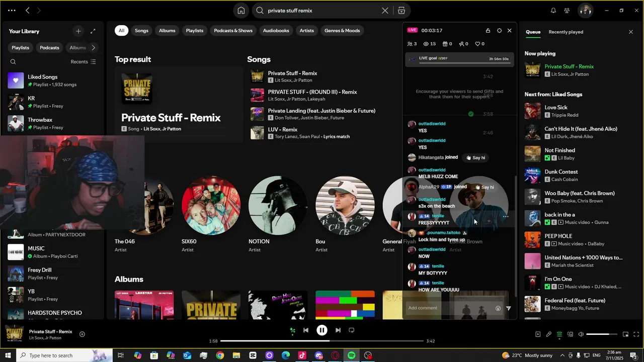The image size is (644, 362).
Task: Switch to the Recently played tab
Action: coord(566,32)
